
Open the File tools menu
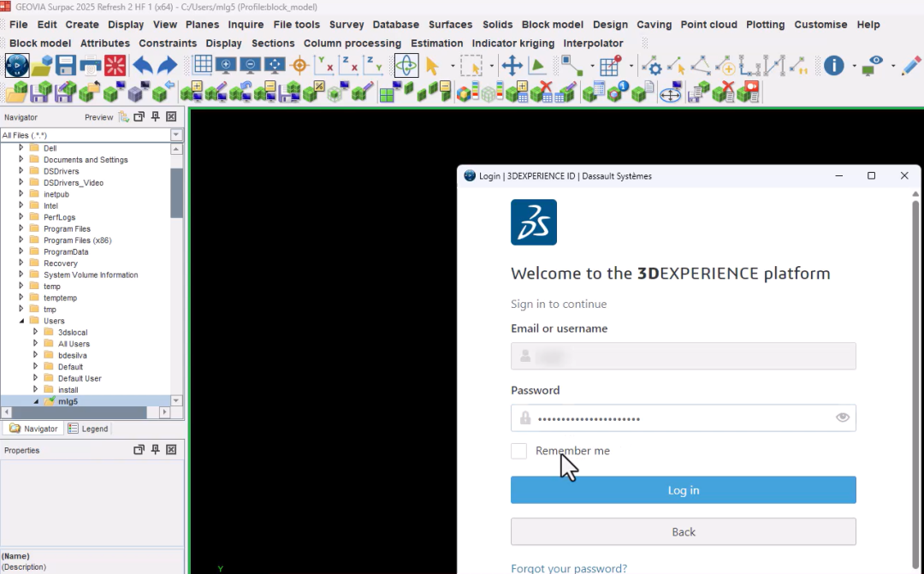click(x=296, y=24)
